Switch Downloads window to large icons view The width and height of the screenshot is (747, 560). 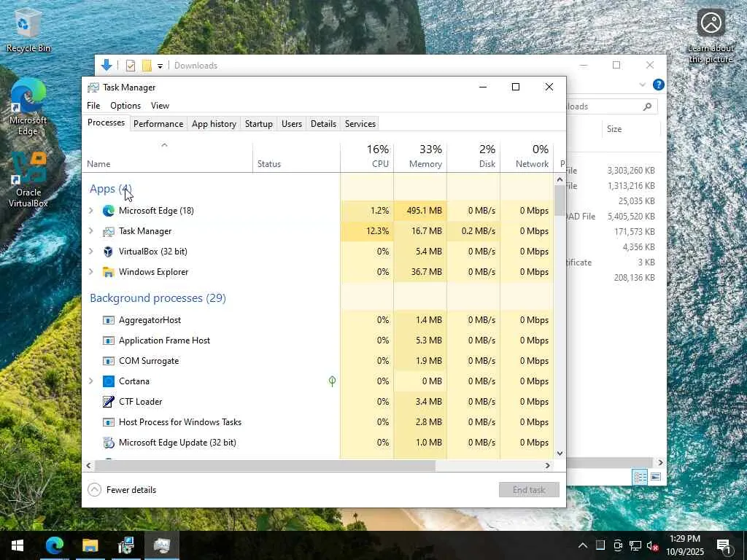click(656, 477)
